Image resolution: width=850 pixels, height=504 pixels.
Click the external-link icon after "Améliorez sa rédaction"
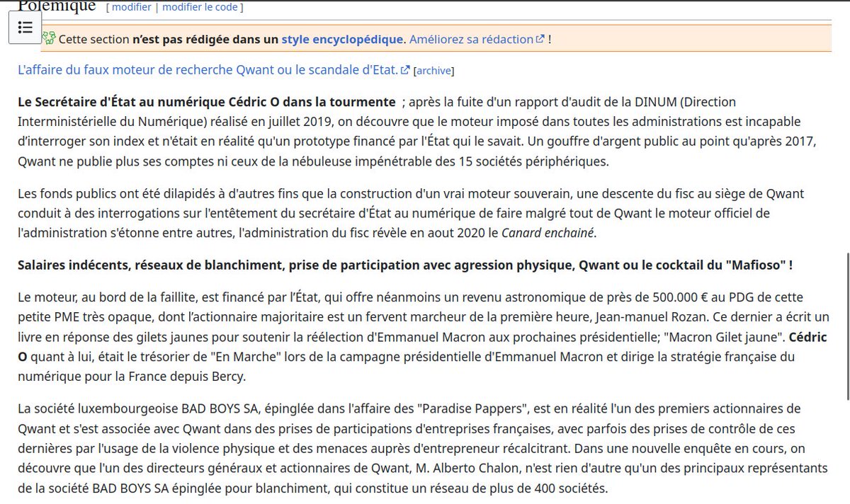tap(540, 39)
